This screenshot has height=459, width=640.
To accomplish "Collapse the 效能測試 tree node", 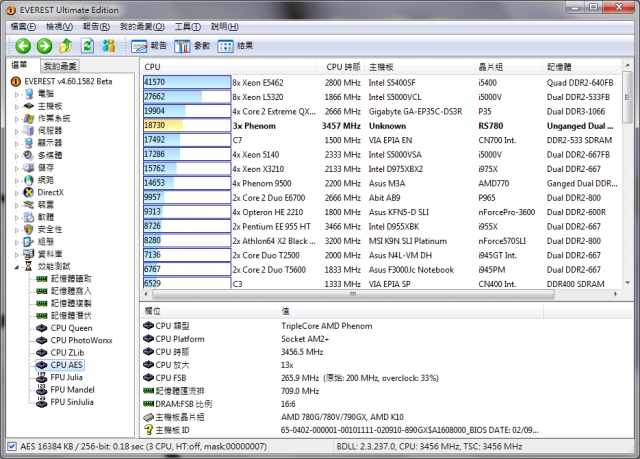I will 17,267.
